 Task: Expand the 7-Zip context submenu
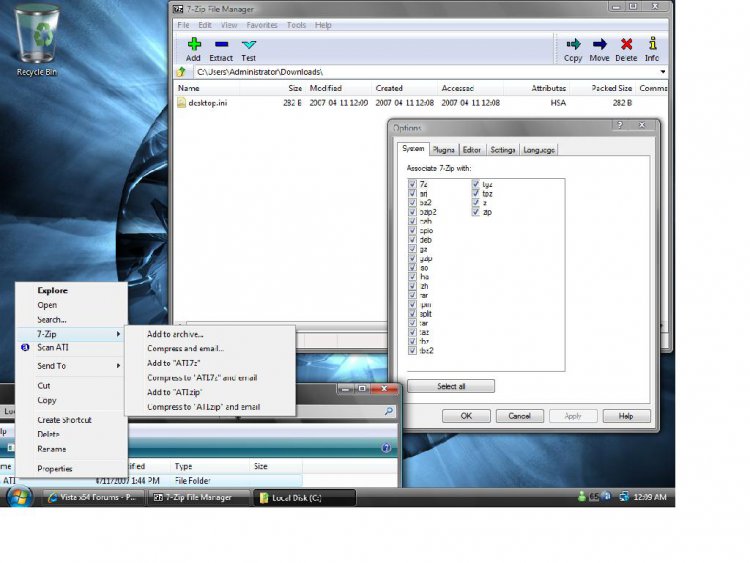pos(72,334)
